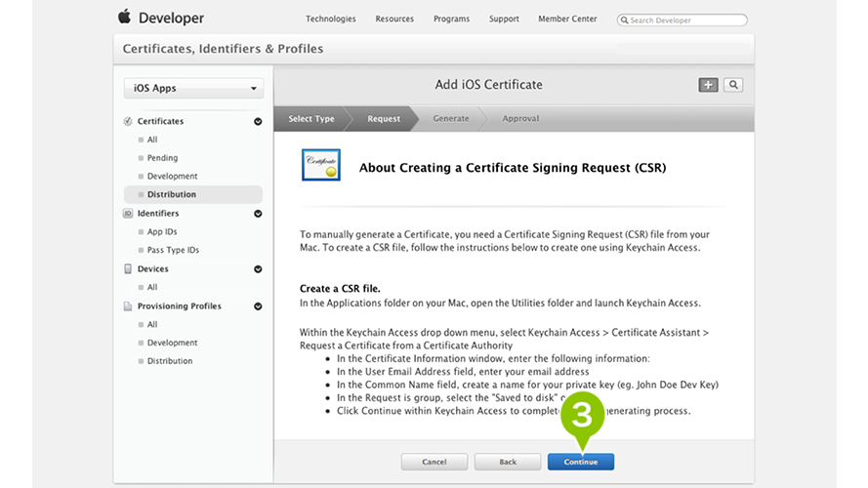Select Distribution under Certificates
This screenshot has height=488, width=868.
tap(193, 195)
